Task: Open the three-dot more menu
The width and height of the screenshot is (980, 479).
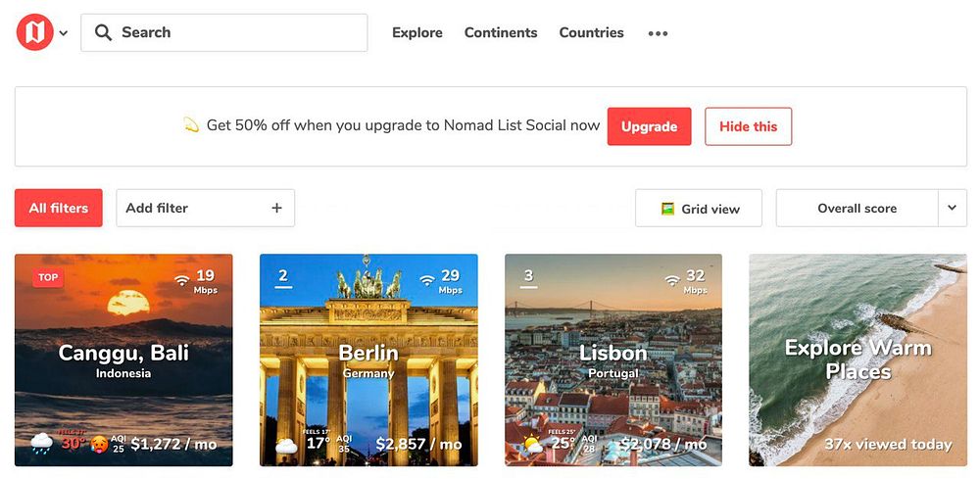Action: (658, 33)
